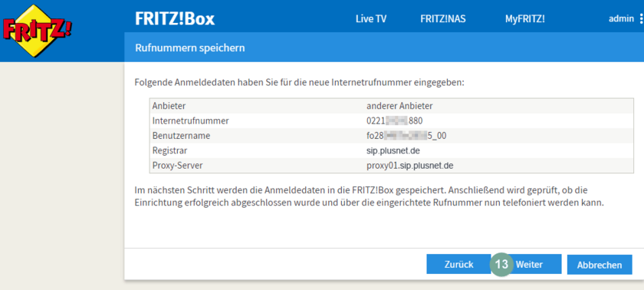Click the Weiter button
Viewport: 644px width, 290px height.
click(529, 265)
